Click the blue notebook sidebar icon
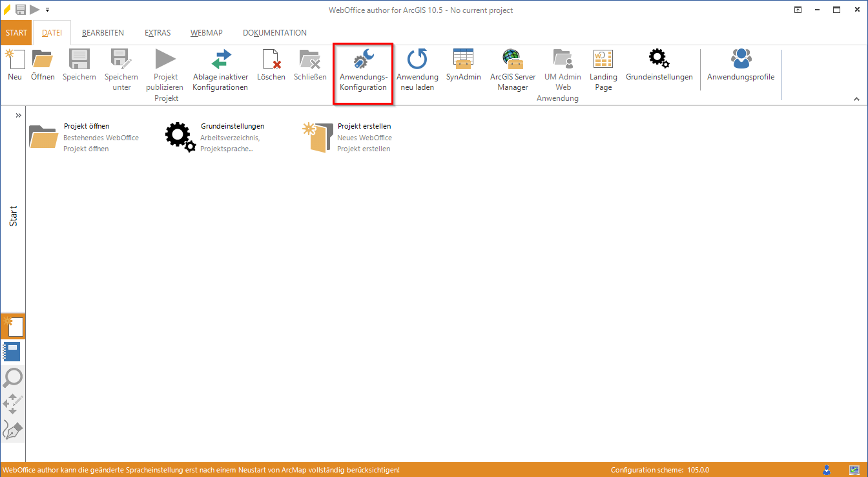The image size is (868, 477). (x=13, y=352)
